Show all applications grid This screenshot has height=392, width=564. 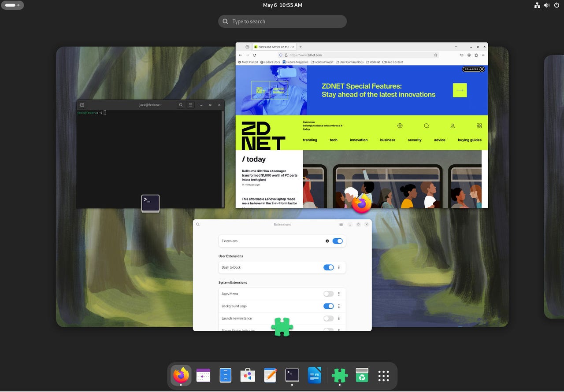click(384, 376)
